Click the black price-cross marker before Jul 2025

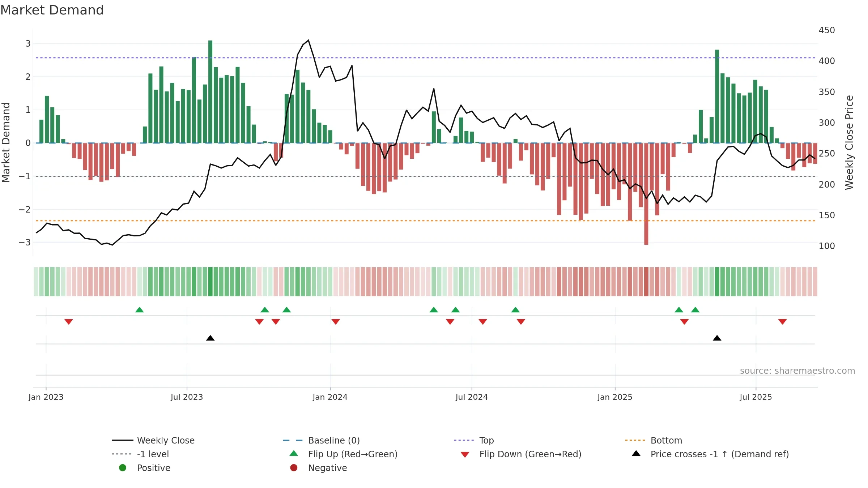[717, 338]
